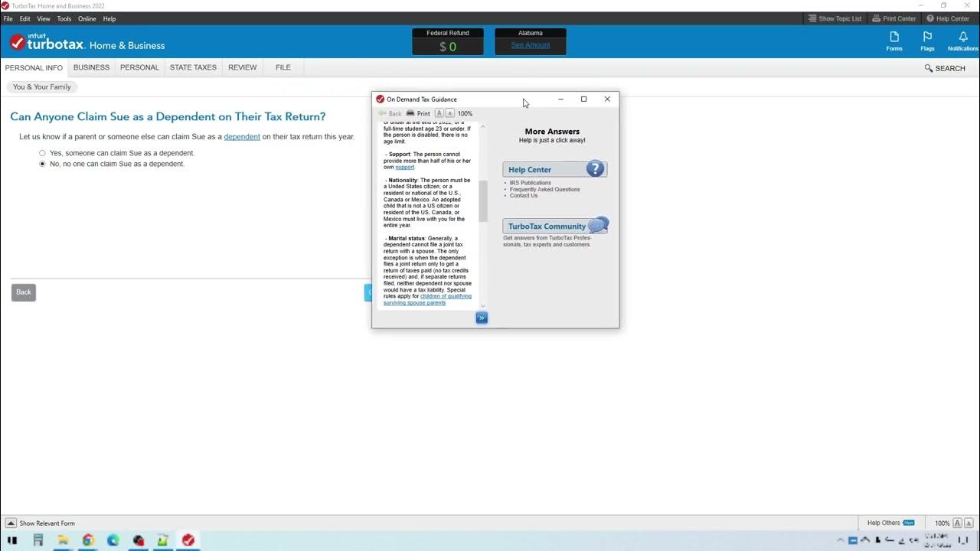This screenshot has height=551, width=980.
Task: Open the Tools menu
Action: pyautogui.click(x=64, y=18)
